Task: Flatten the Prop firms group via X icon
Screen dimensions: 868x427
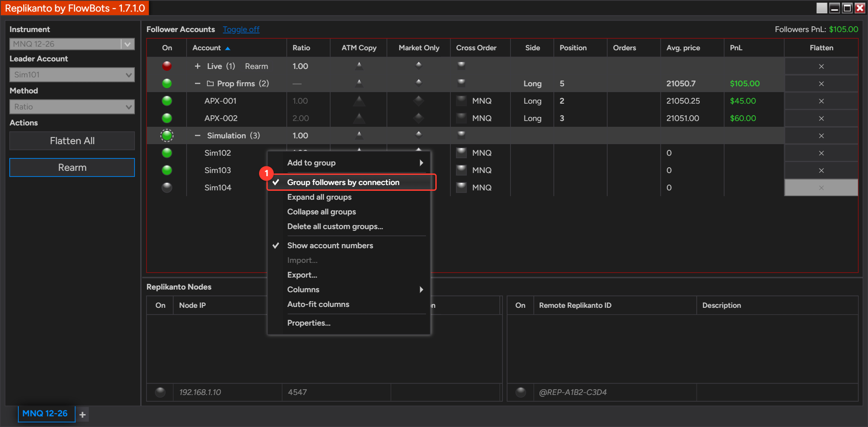Action: pos(821,84)
